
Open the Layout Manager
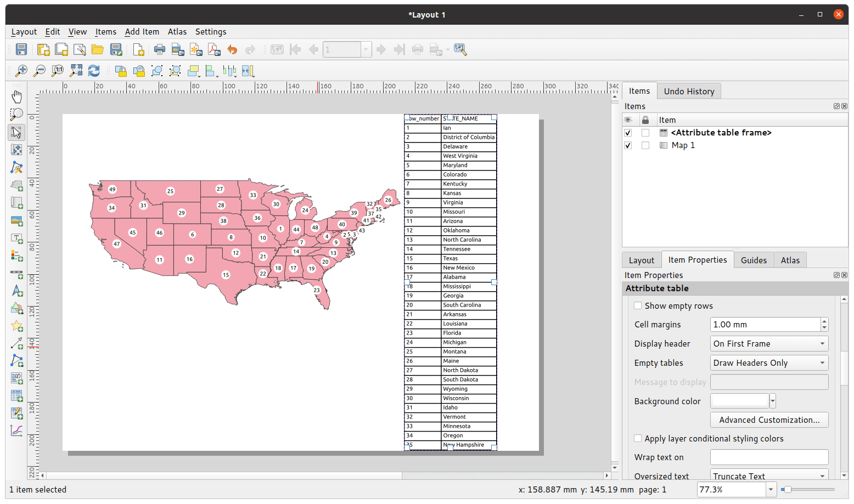click(x=80, y=49)
